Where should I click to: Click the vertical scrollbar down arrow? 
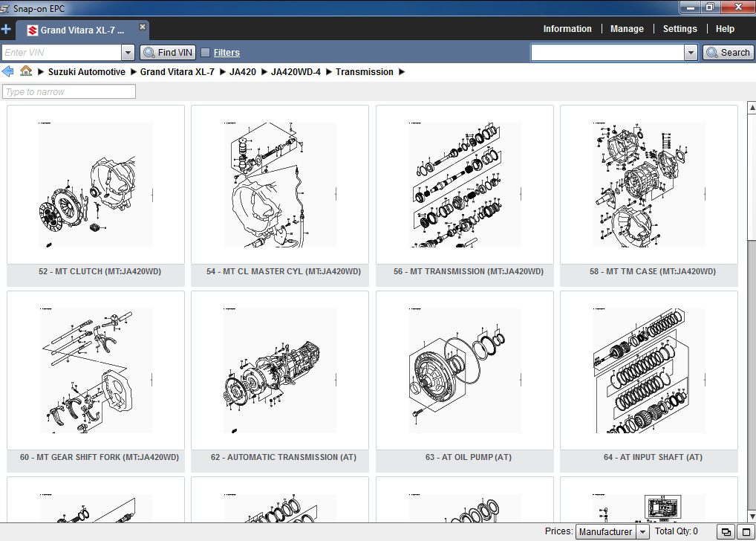[752, 516]
